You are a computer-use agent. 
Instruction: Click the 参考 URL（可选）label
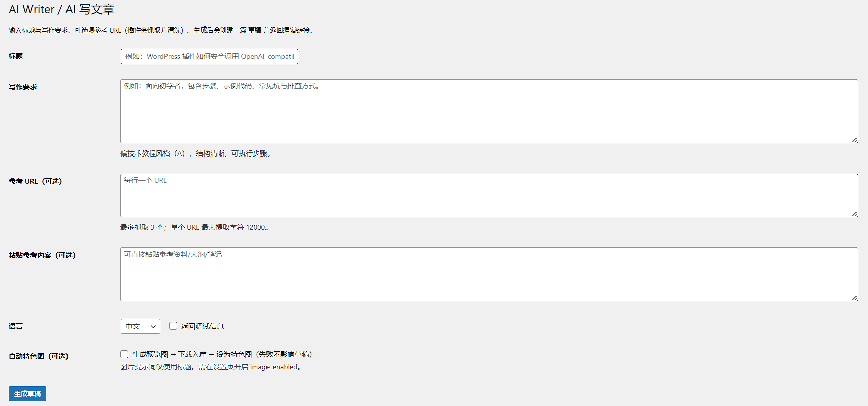coord(35,181)
